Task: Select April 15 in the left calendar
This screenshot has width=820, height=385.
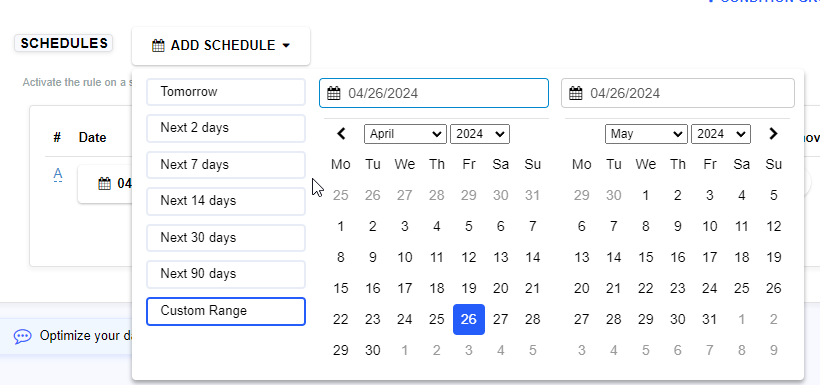Action: pyautogui.click(x=340, y=288)
